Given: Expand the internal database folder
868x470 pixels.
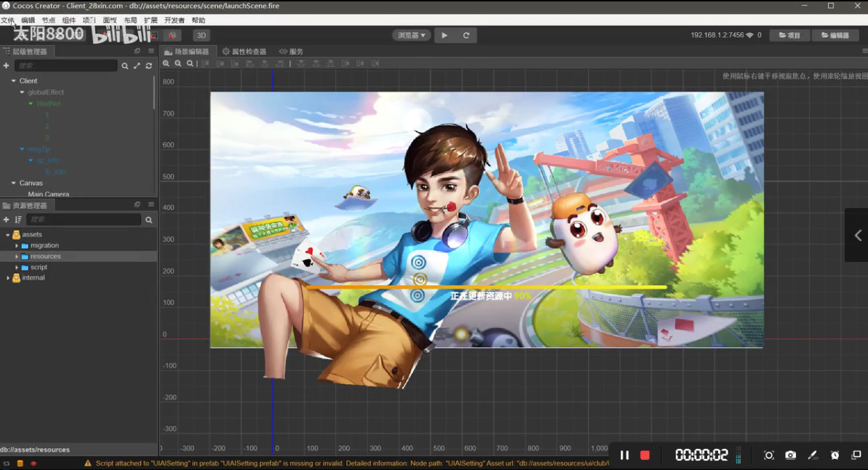Looking at the screenshot, I should [8, 278].
